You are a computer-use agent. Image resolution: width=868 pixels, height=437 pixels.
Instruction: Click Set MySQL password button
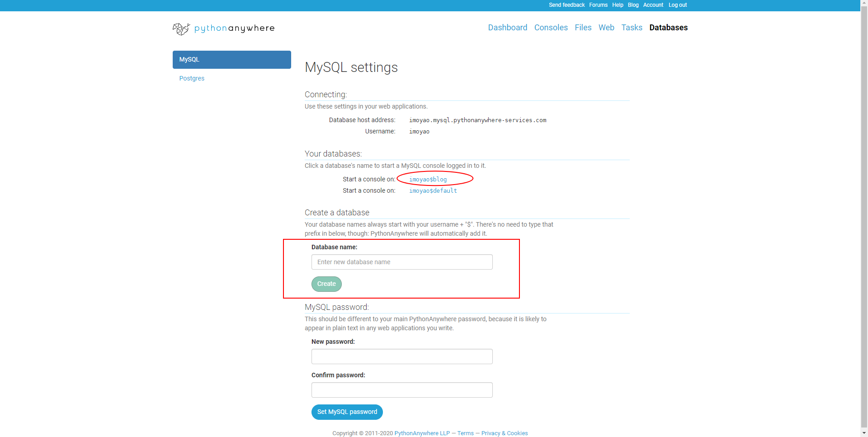(347, 412)
